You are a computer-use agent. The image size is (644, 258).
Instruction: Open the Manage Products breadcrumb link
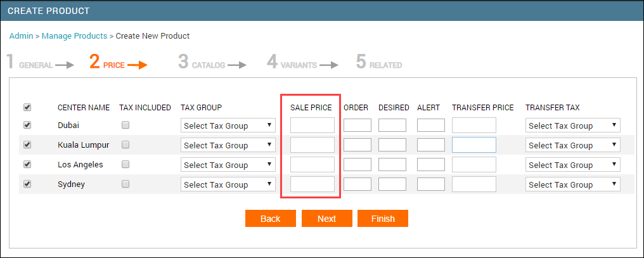74,36
